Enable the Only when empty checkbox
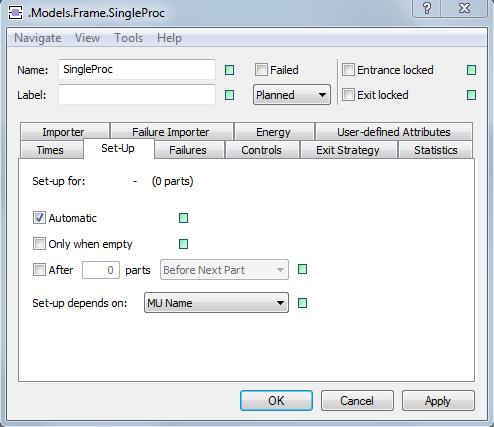 click(39, 244)
